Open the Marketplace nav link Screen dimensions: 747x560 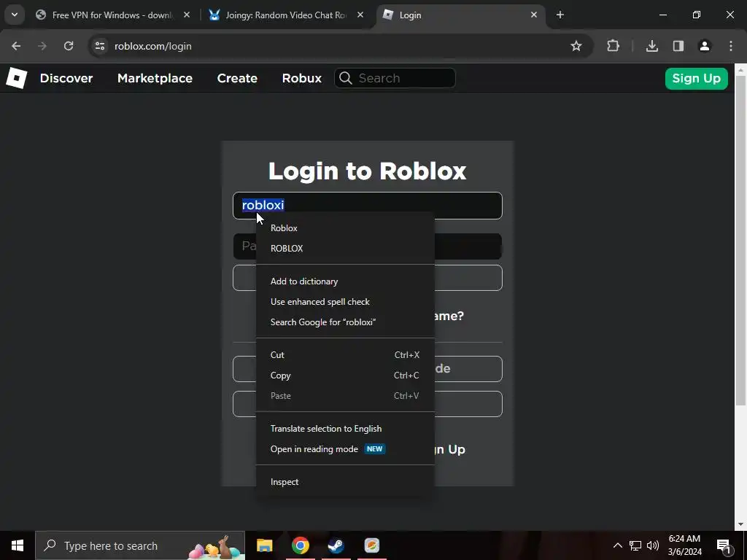(x=155, y=78)
